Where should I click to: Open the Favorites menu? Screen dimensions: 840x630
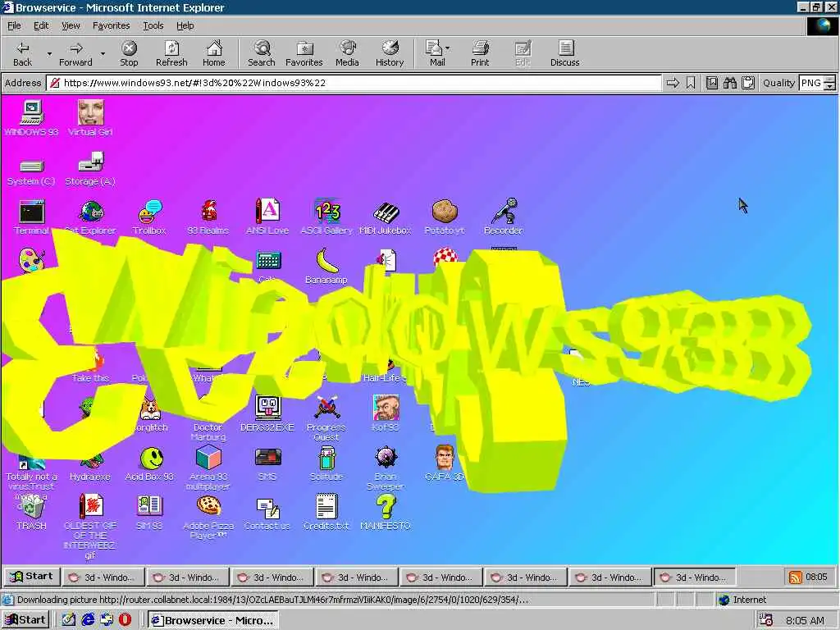(111, 25)
